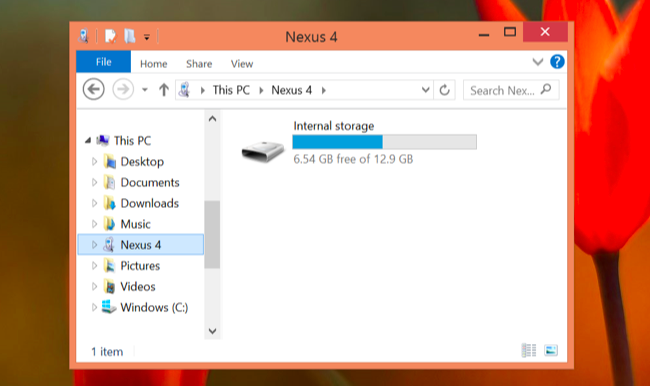
Task: Click the Forward navigation arrow
Action: tap(123, 89)
